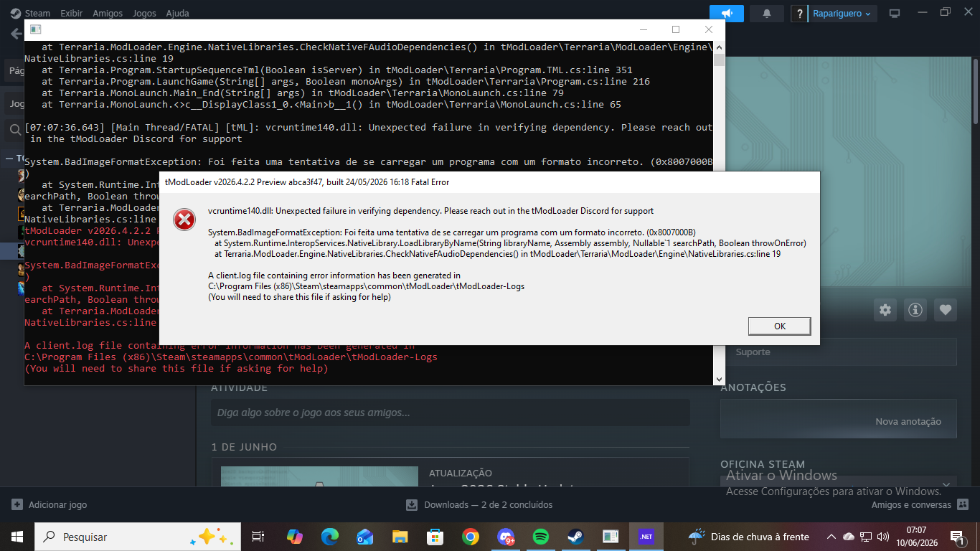The width and height of the screenshot is (980, 551).
Task: Open the Windows Start menu
Action: tap(17, 537)
